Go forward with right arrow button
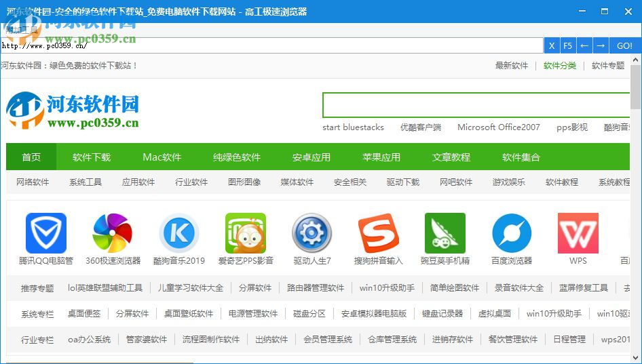The image size is (642, 364). 601,46
